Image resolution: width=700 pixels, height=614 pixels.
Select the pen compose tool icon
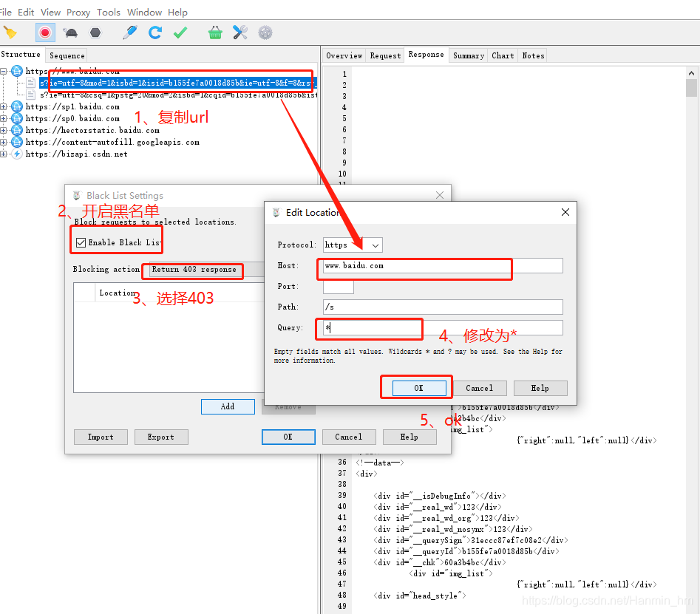(x=130, y=33)
